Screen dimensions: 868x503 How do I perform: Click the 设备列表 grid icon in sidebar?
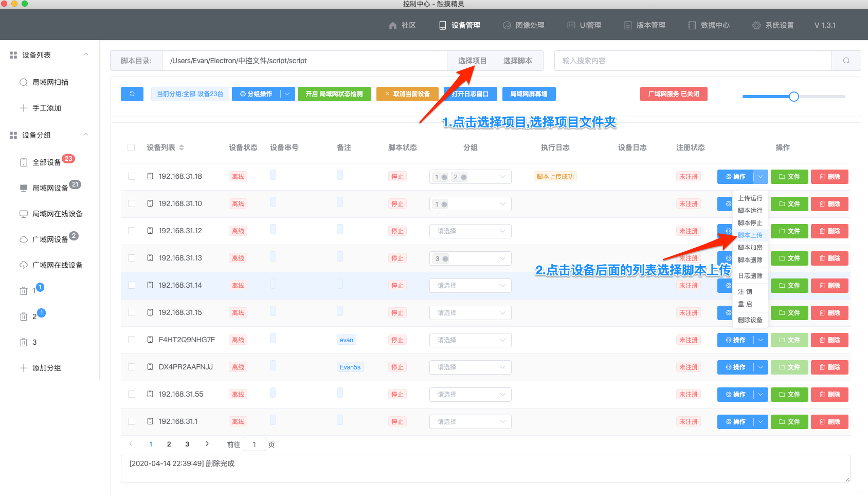coord(13,55)
